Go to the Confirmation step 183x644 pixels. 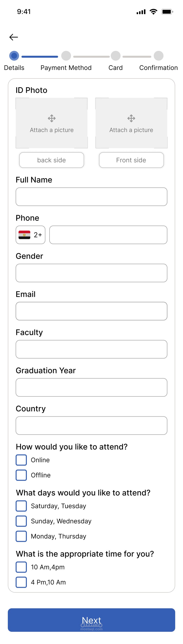(159, 56)
